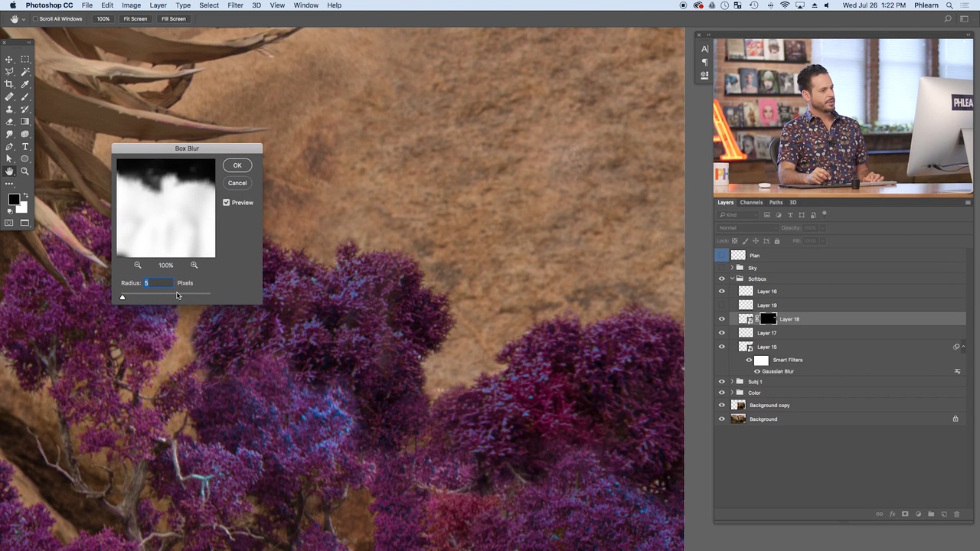The width and height of the screenshot is (980, 551).
Task: Click the lock icon on Background layer
Action: 955,419
